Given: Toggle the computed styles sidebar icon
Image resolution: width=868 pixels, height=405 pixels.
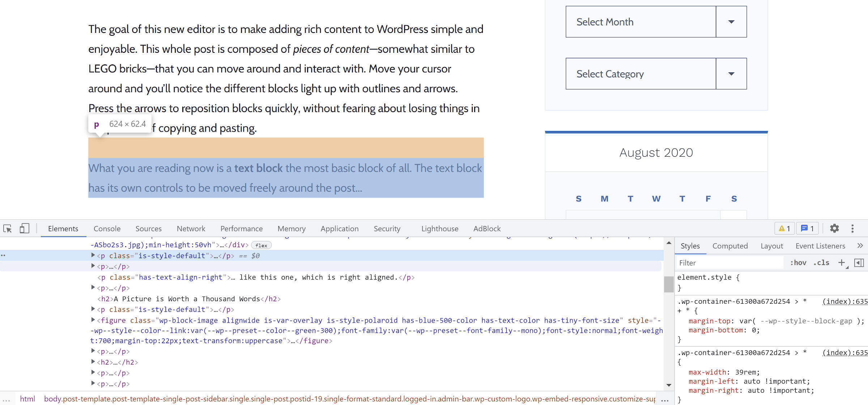Looking at the screenshot, I should point(859,263).
